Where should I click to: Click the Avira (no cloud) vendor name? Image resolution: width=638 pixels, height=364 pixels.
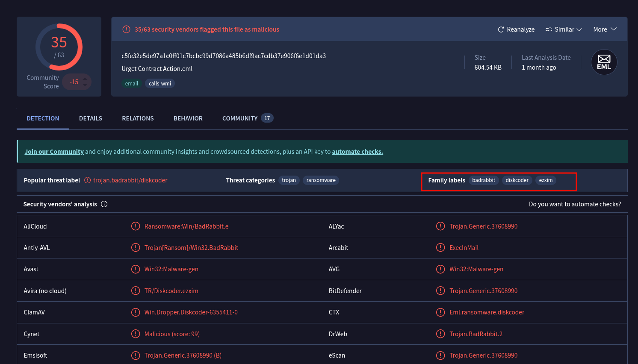pos(45,291)
